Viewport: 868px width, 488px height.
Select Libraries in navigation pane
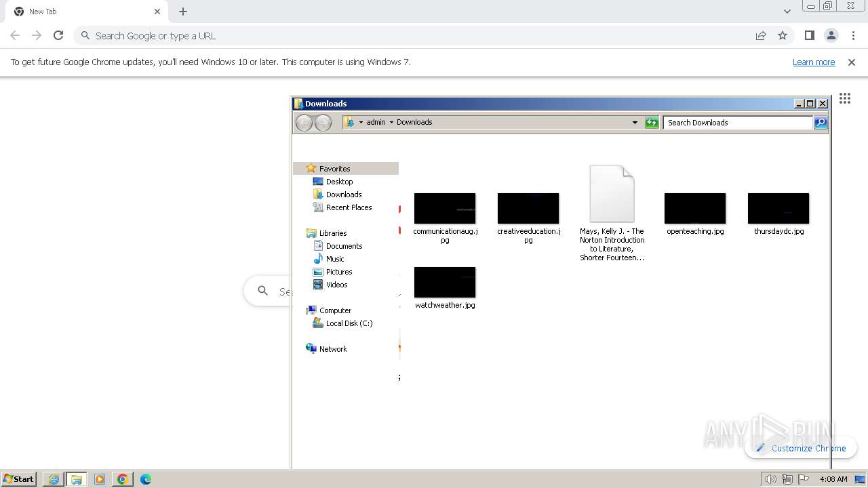click(x=333, y=233)
